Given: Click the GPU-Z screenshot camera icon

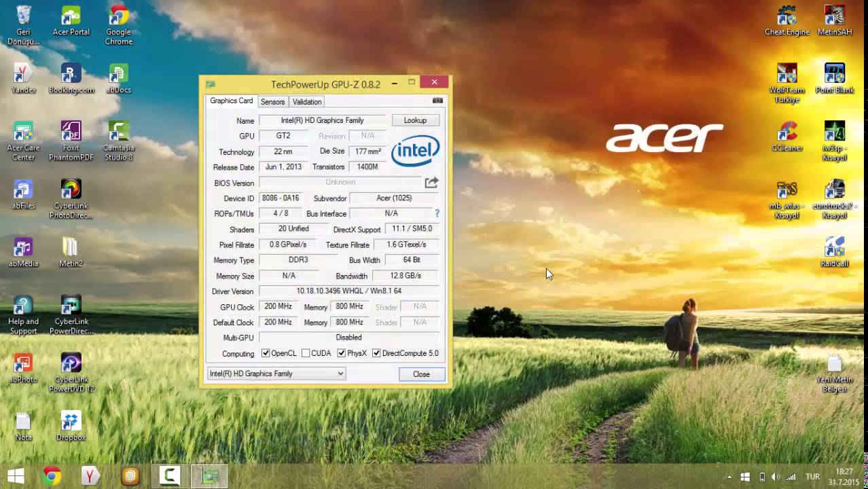Looking at the screenshot, I should click(x=437, y=101).
